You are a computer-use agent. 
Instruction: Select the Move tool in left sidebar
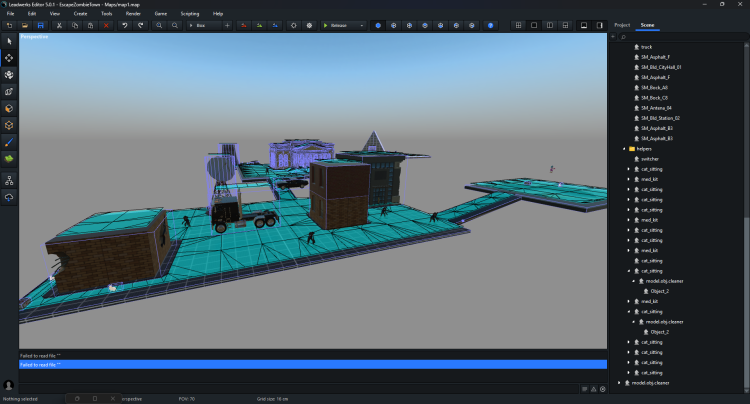[x=9, y=58]
